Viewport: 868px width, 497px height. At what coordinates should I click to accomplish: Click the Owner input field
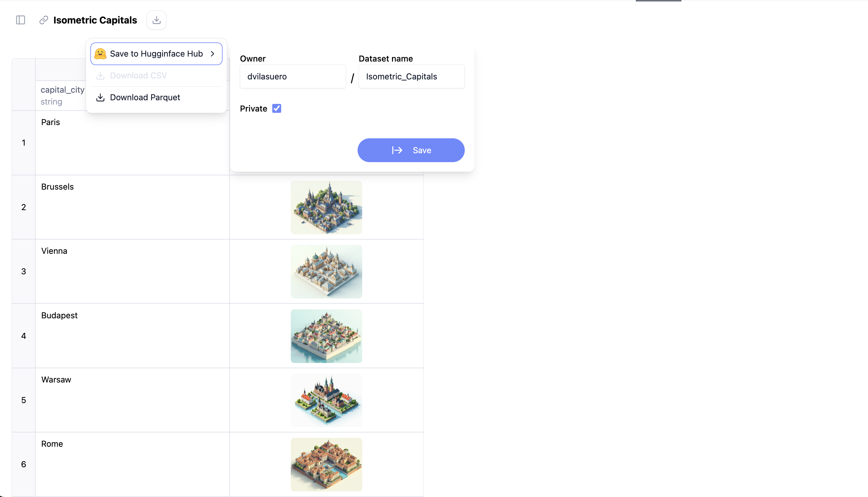293,76
